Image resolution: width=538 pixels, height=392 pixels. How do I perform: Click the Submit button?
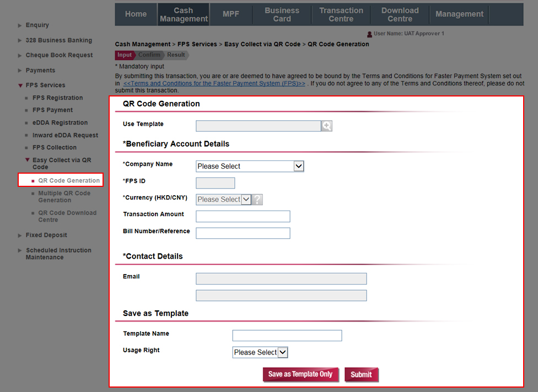click(361, 374)
